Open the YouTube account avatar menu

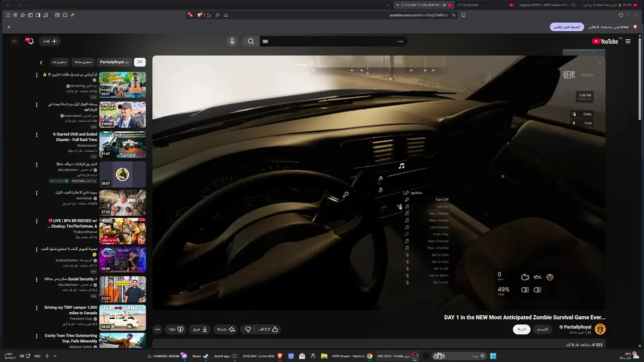(x=15, y=41)
